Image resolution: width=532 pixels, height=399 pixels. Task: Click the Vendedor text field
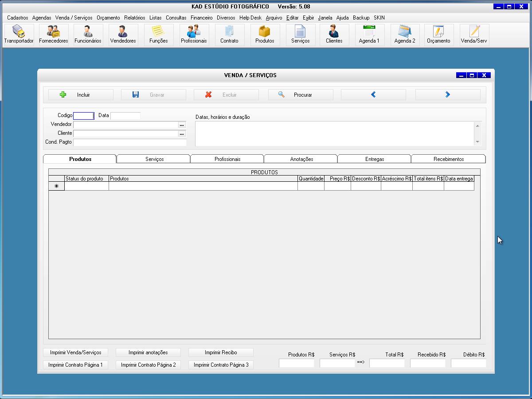point(125,125)
